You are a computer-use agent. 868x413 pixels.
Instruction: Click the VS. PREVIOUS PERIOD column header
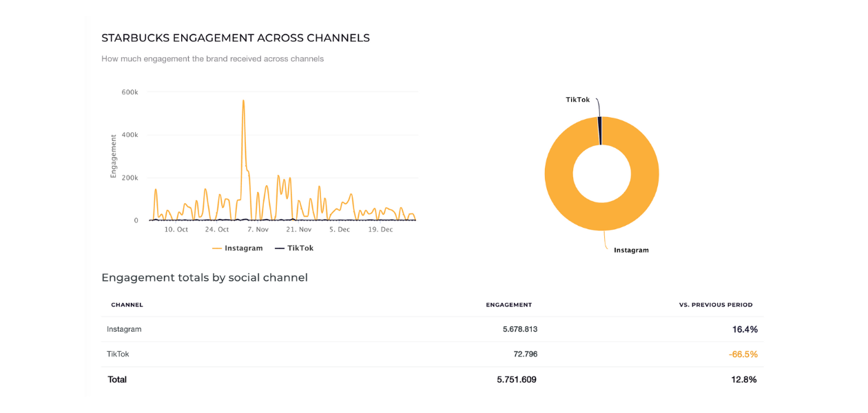point(716,305)
